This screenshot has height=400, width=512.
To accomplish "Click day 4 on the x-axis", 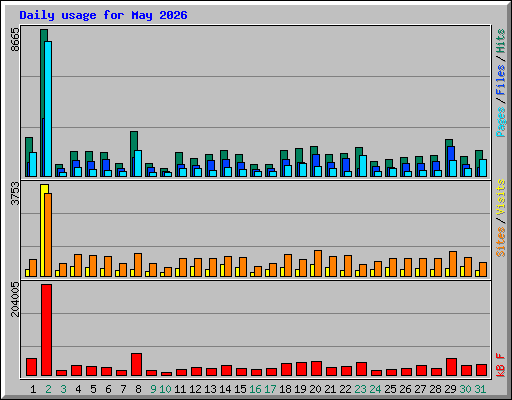I will click(x=78, y=389).
